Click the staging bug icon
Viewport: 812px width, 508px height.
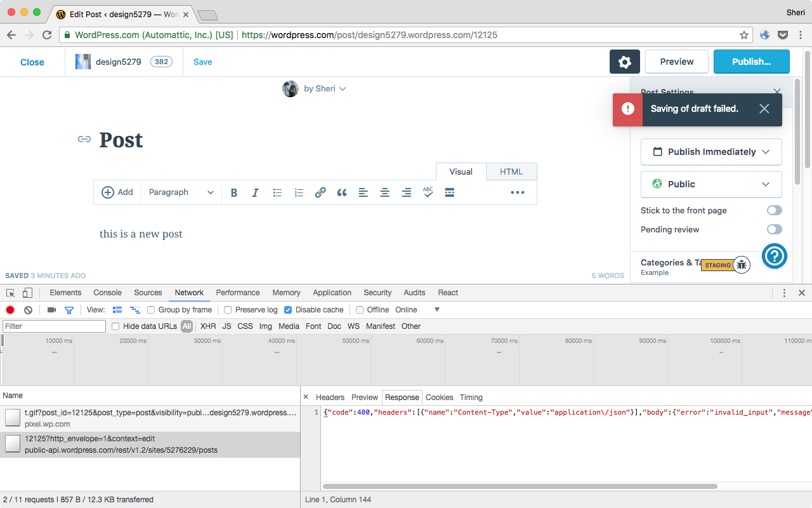pos(742,265)
